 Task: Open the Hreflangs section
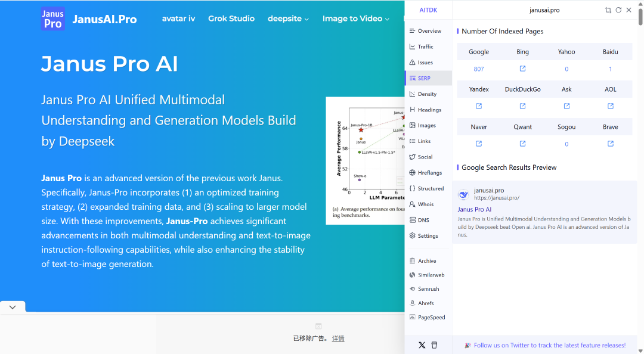pos(428,172)
